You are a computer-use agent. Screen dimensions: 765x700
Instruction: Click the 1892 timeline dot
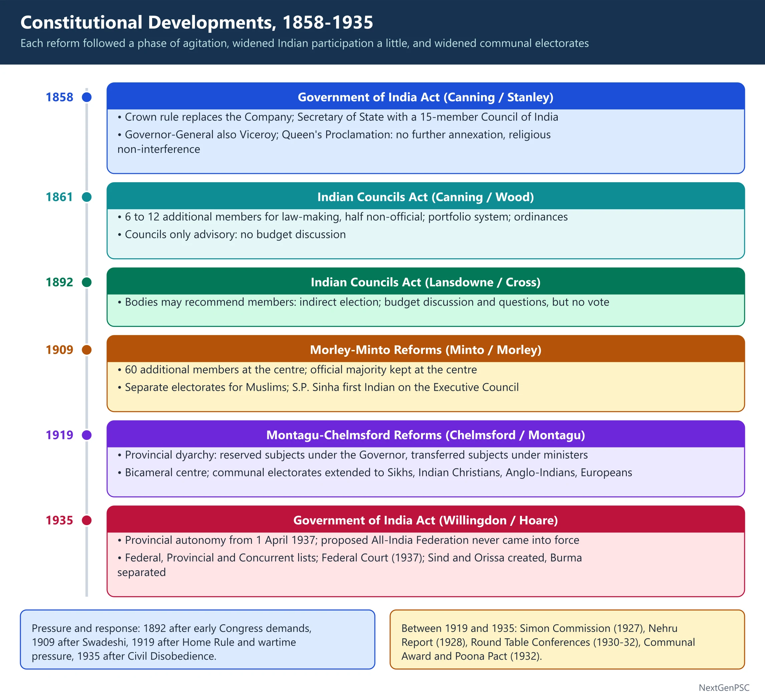87,282
